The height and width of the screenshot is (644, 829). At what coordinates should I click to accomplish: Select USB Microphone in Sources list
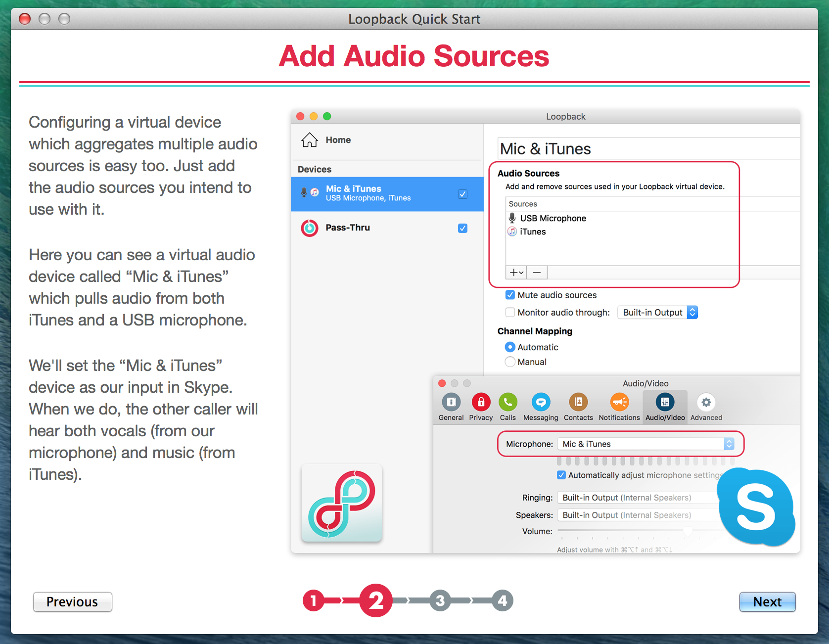pos(553,218)
